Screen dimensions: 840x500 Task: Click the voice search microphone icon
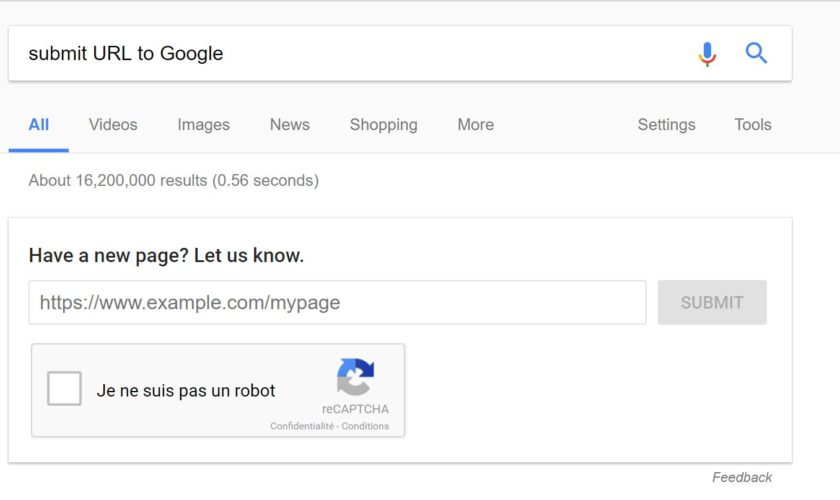(x=707, y=54)
